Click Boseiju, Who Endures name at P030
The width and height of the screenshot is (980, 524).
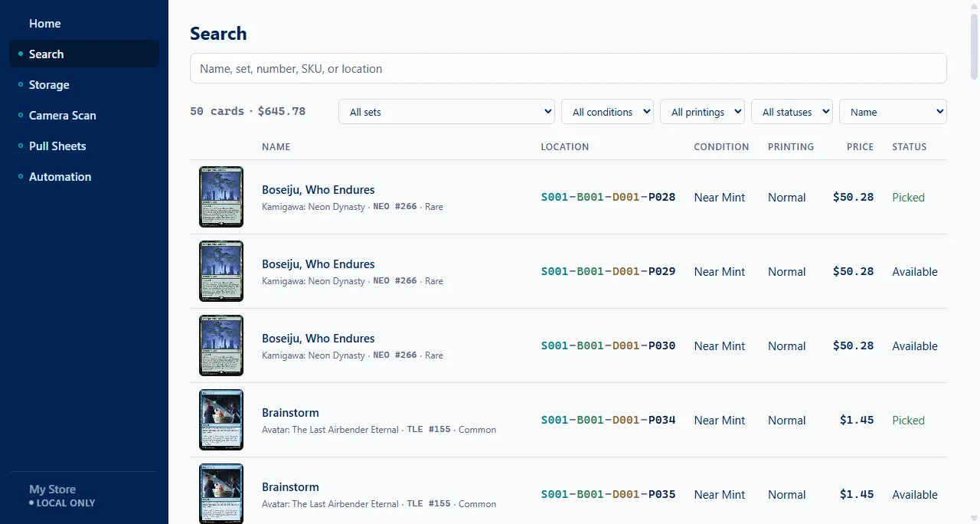click(318, 339)
